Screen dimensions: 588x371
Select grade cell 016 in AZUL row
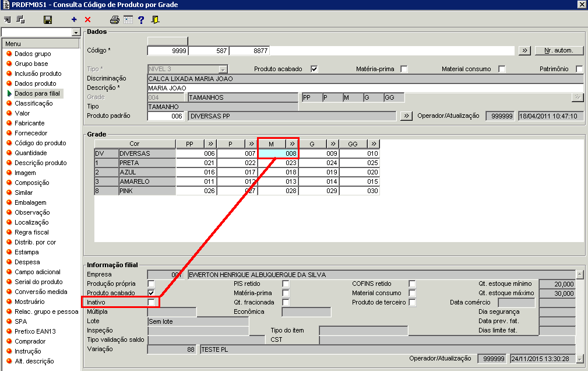[196, 172]
